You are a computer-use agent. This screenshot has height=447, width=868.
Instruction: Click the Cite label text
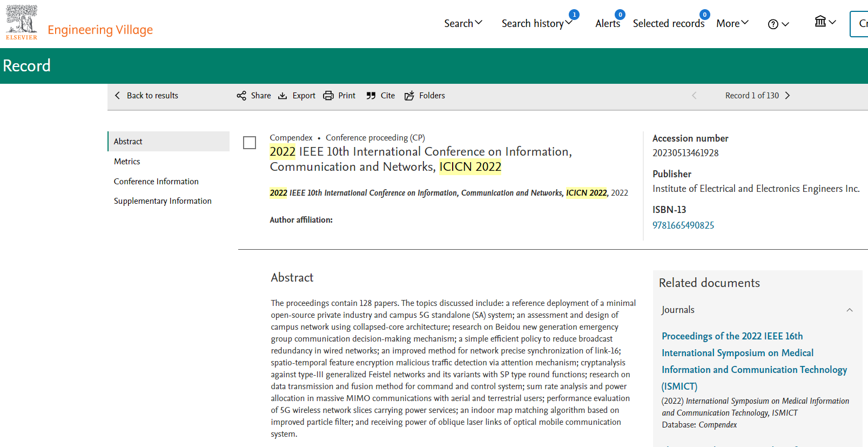(x=388, y=96)
